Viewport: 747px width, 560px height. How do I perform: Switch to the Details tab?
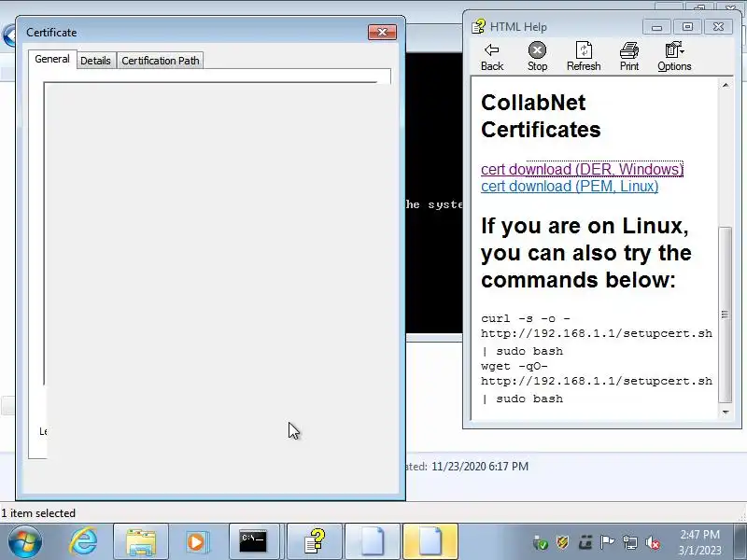pyautogui.click(x=95, y=61)
